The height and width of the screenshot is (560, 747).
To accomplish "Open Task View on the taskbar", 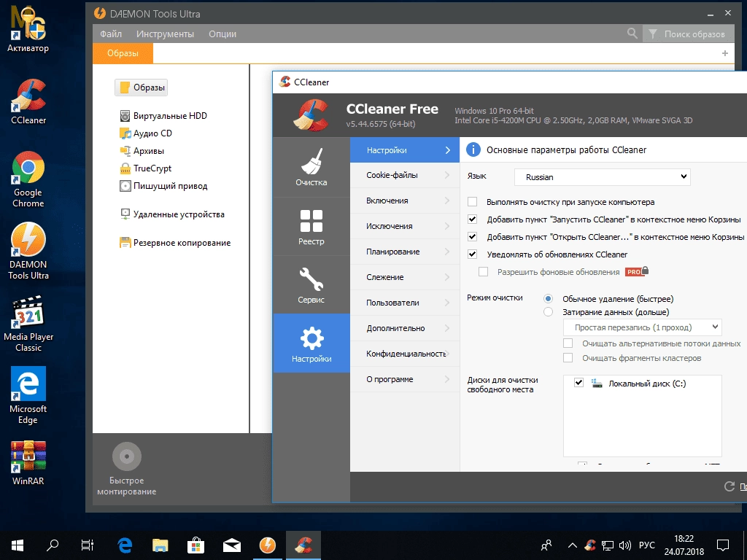I will (88, 545).
